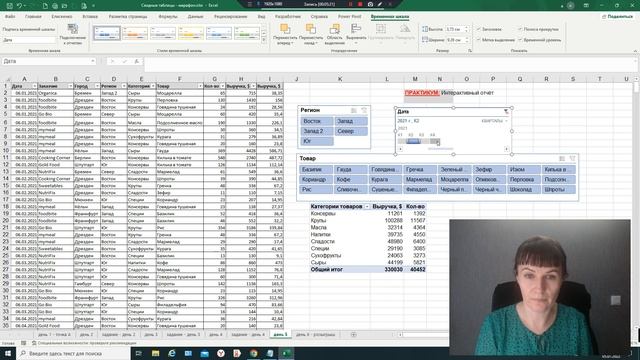The width and height of the screenshot is (640, 360).
Task: Clear the filter on the Дата timeline
Action: tap(506, 111)
